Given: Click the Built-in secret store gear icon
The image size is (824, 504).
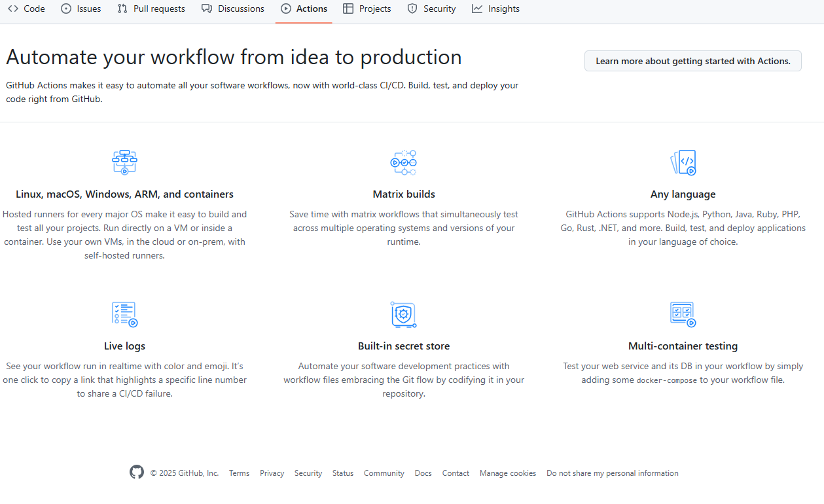Looking at the screenshot, I should 404,314.
